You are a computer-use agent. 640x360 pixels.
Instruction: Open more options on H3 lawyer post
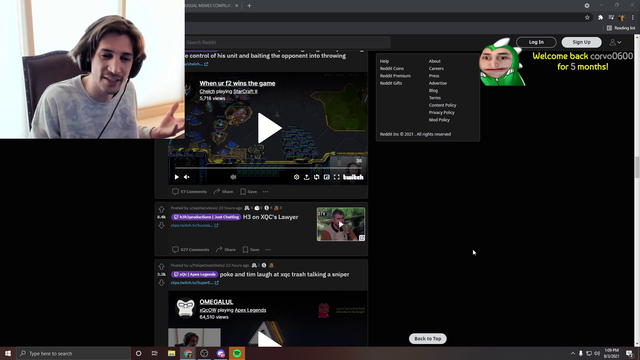coord(268,249)
